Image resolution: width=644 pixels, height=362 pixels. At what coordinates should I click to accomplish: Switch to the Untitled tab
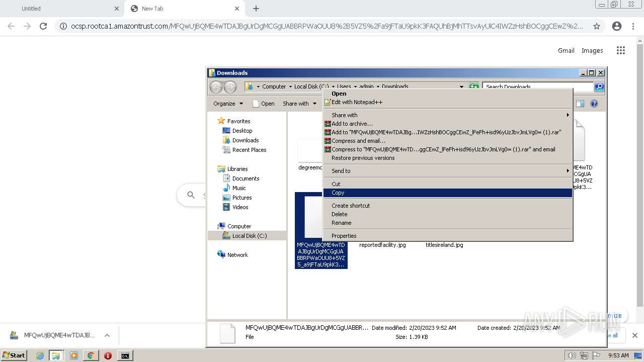(61, 9)
